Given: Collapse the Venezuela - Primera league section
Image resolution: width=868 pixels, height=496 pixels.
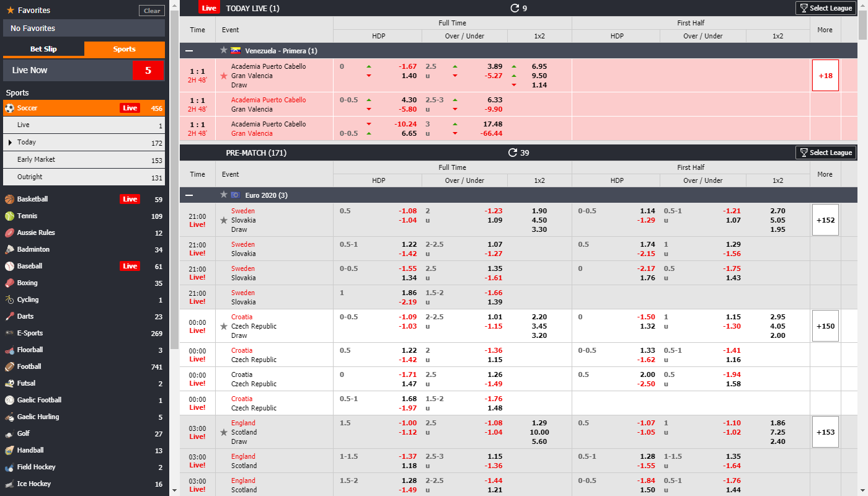Looking at the screenshot, I should click(x=189, y=51).
